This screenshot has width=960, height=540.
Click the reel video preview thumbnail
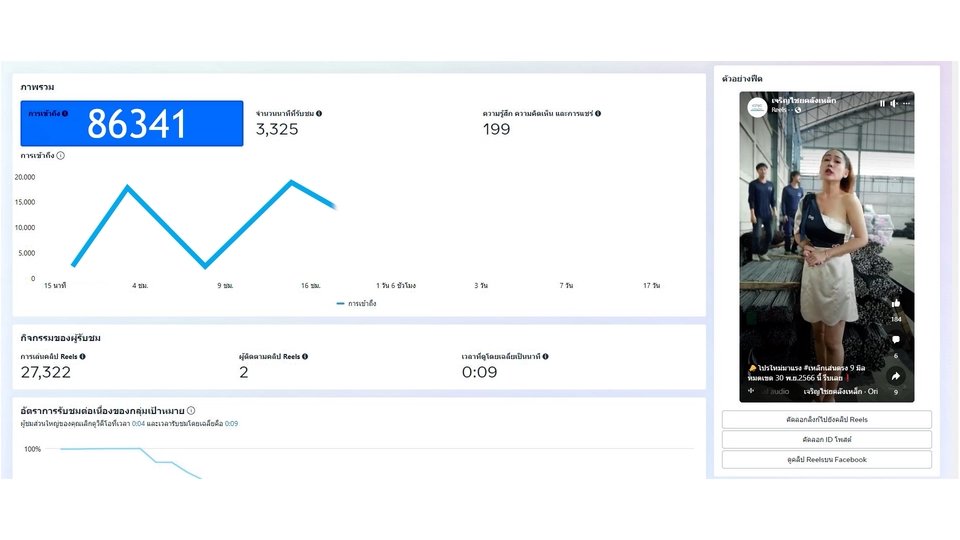point(827,247)
